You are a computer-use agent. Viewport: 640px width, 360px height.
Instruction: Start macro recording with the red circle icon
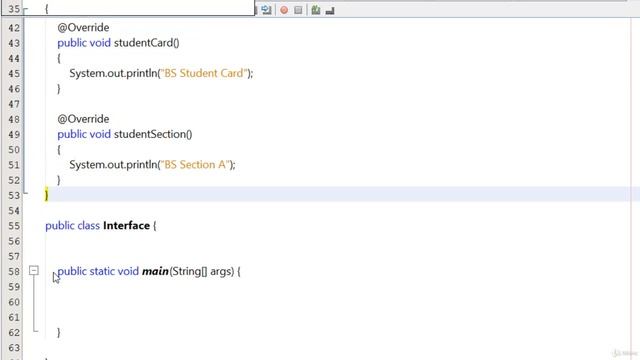(x=284, y=10)
